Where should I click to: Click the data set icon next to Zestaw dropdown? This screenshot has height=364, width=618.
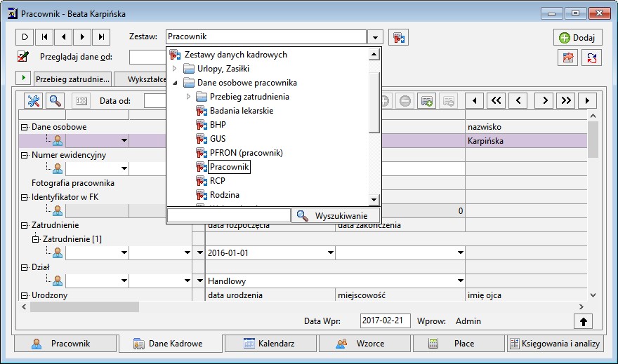[x=399, y=36]
